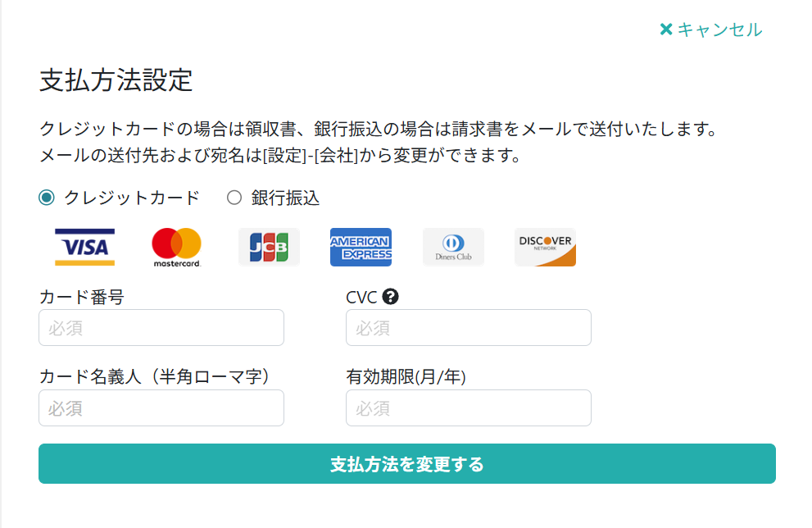Select the クレジットカード radio button
Screen dimensions: 812x528
(x=47, y=198)
